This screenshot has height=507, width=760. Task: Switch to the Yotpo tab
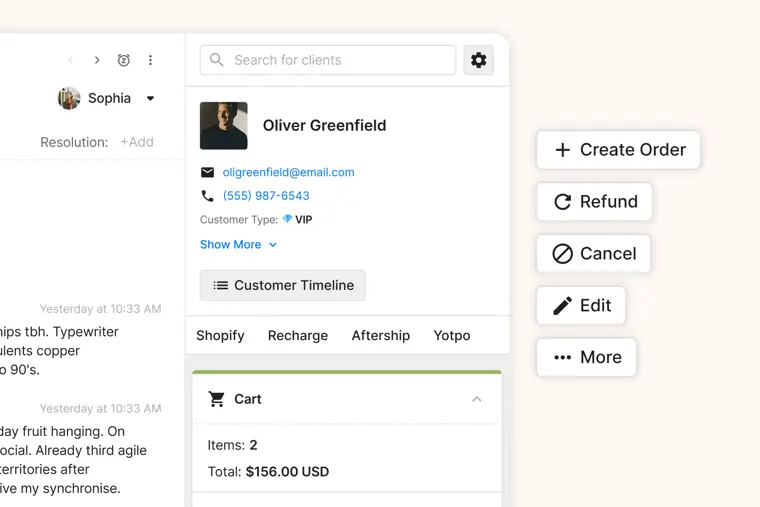tap(452, 335)
